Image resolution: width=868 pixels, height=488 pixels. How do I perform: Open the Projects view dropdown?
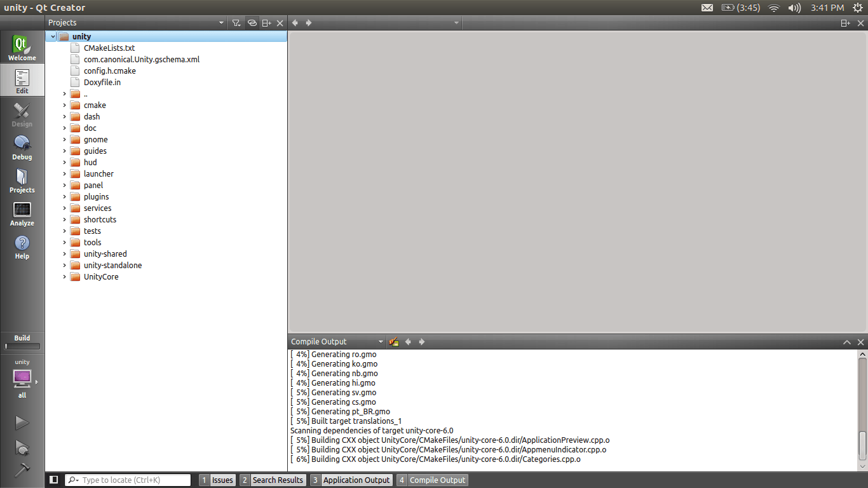pyautogui.click(x=137, y=23)
